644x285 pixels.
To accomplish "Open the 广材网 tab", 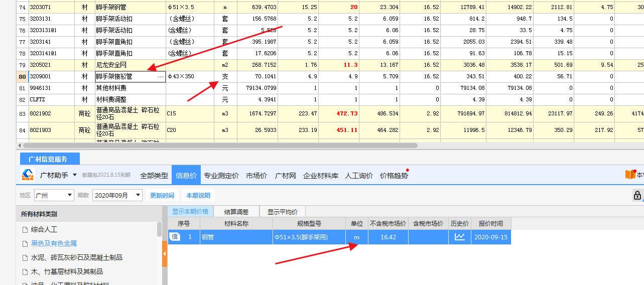I will pyautogui.click(x=286, y=176).
